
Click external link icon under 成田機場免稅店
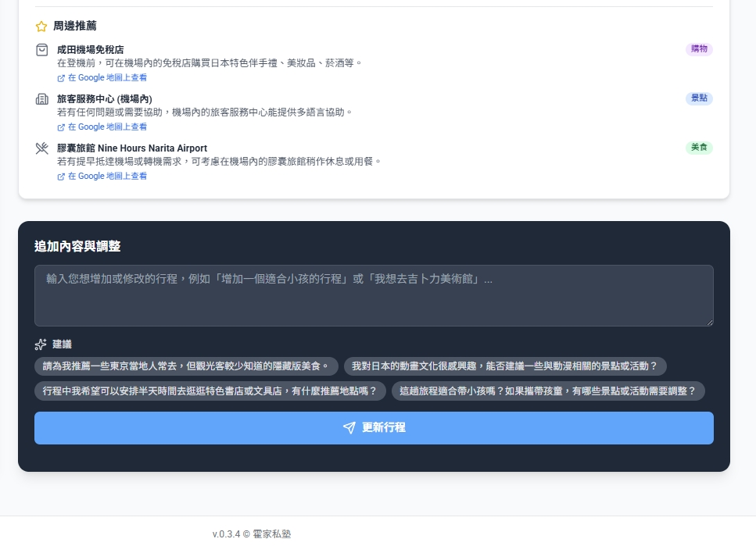[61, 78]
